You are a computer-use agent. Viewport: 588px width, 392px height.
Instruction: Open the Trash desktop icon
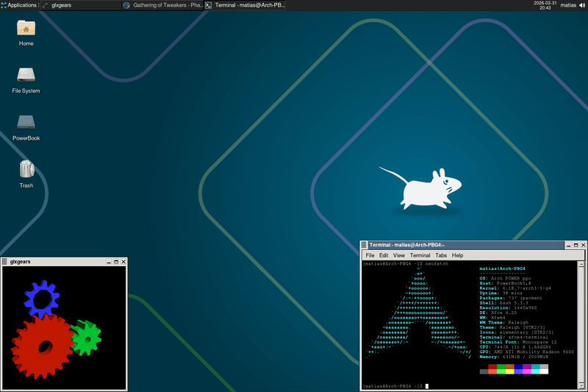(x=26, y=174)
